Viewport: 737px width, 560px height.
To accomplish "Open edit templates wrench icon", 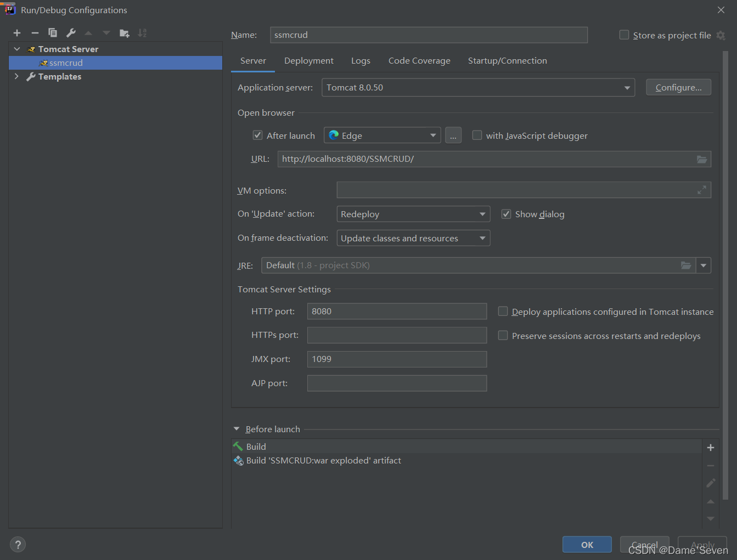I will [x=71, y=33].
